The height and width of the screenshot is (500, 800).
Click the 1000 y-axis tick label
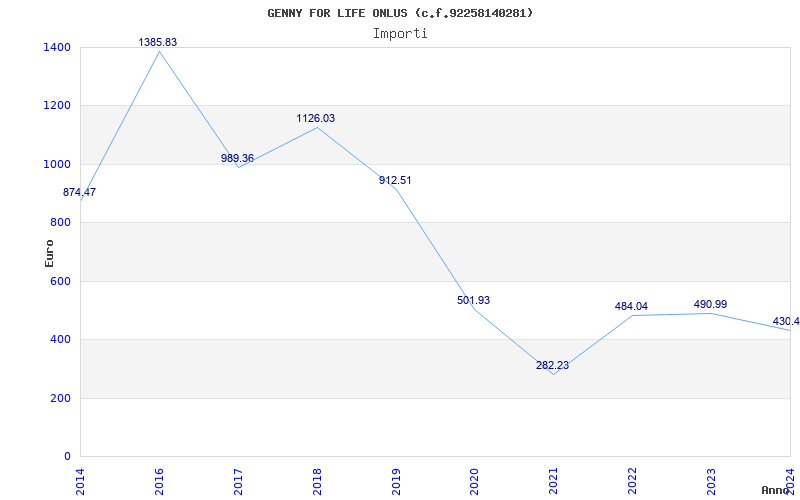pyautogui.click(x=58, y=164)
